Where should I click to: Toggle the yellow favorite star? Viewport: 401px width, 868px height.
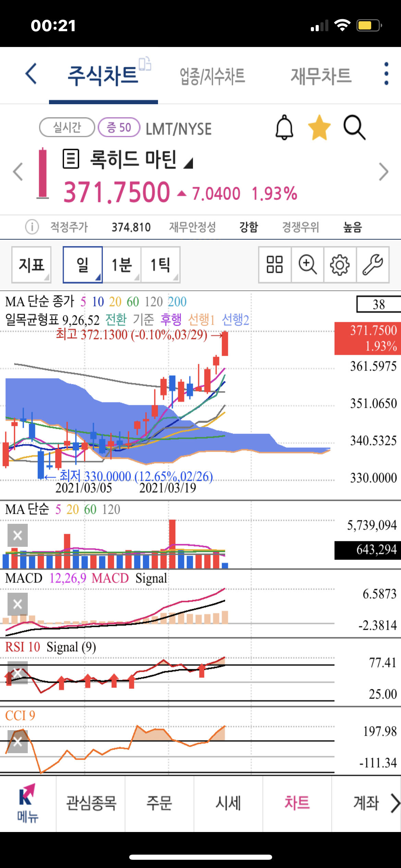pos(319,128)
